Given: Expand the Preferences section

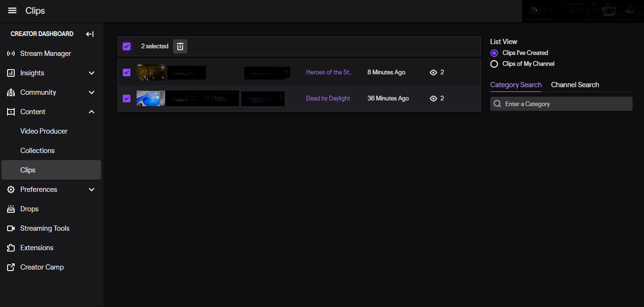Looking at the screenshot, I should point(92,190).
